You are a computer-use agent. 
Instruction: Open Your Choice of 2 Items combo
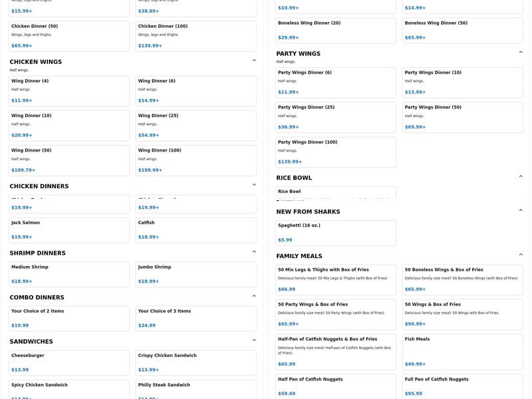[x=69, y=318]
